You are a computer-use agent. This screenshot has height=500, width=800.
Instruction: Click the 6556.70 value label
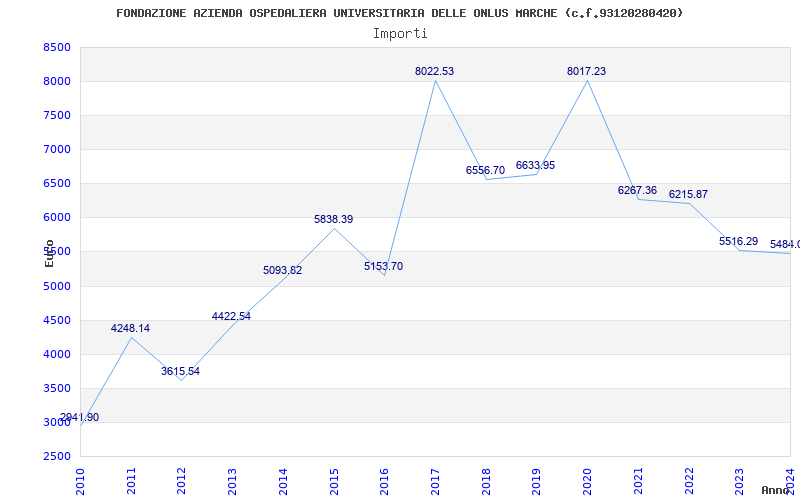click(x=485, y=170)
